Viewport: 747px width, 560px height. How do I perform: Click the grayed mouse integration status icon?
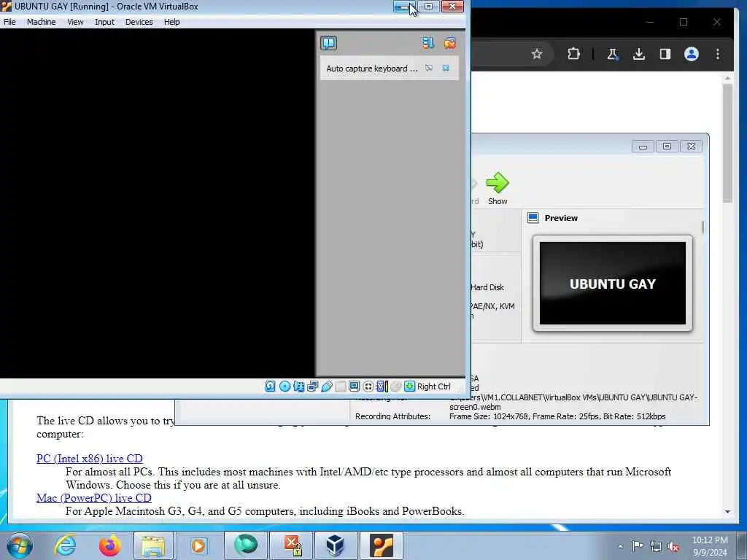pyautogui.click(x=396, y=386)
